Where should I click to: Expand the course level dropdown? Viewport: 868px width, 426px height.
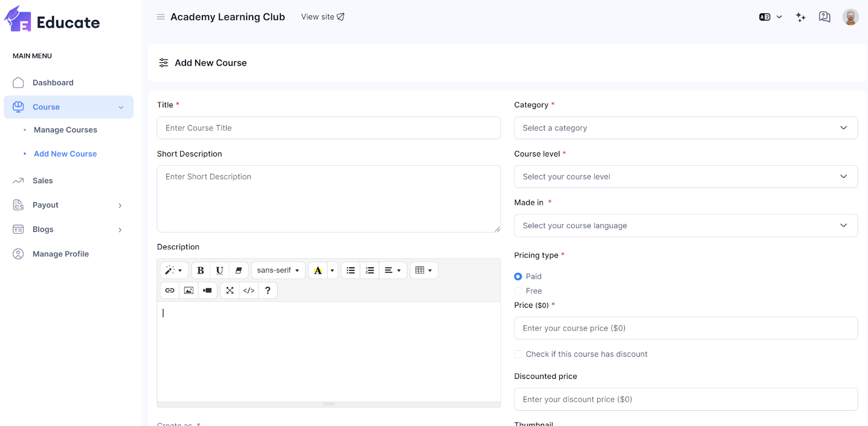coord(686,177)
